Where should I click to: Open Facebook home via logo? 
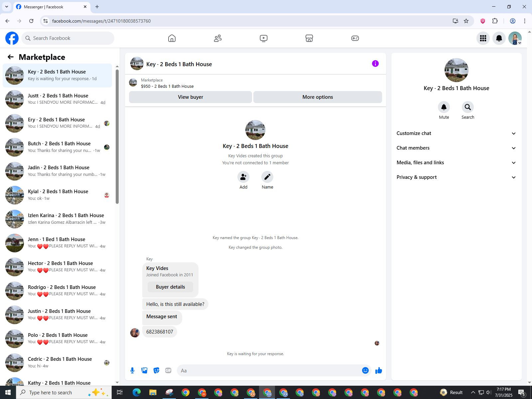coord(12,38)
